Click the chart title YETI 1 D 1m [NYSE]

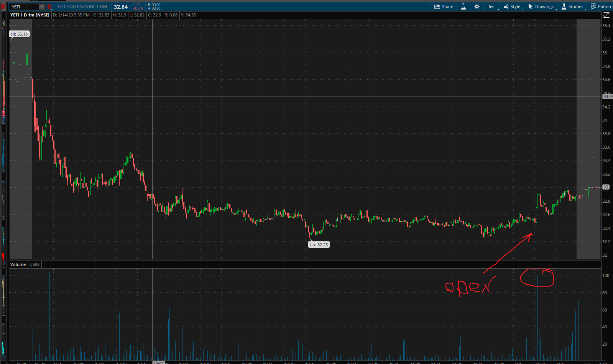point(30,15)
